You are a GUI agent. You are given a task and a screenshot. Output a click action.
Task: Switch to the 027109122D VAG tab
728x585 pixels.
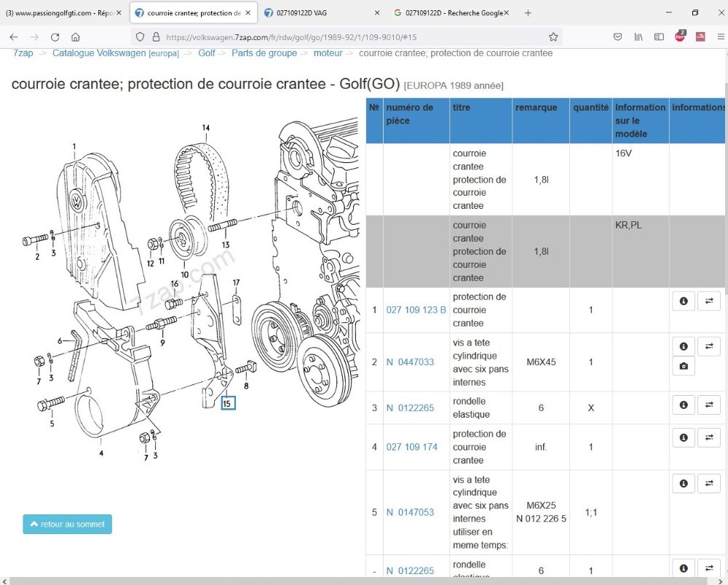[302, 13]
